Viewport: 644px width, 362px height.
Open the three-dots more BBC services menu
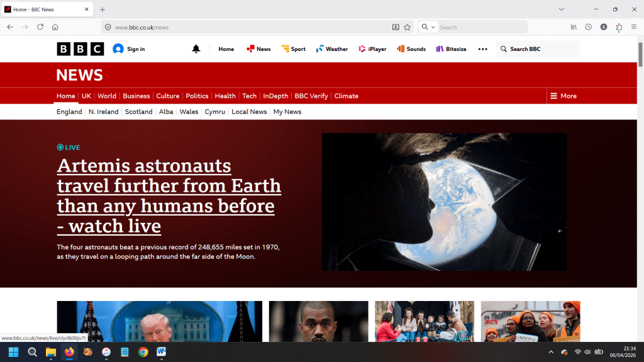pyautogui.click(x=482, y=49)
